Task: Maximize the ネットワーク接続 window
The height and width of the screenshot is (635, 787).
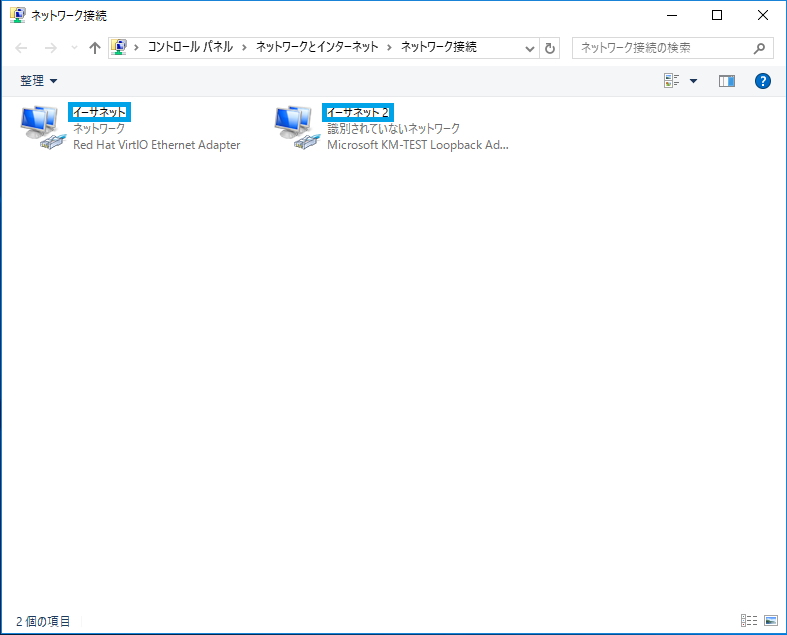Action: 717,16
